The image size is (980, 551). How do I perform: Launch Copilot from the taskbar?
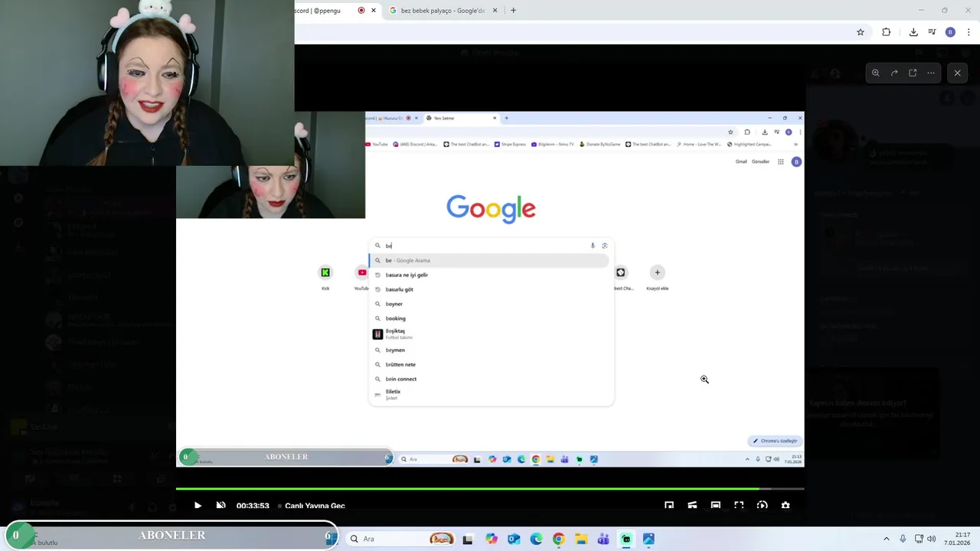[491, 539]
